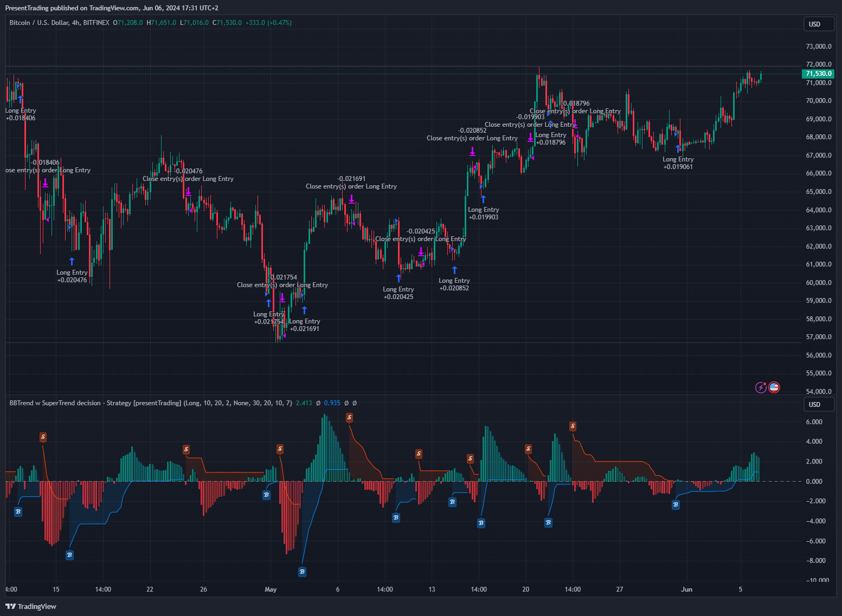Click the 6.000 indicator scale label
The width and height of the screenshot is (842, 616).
tap(814, 422)
